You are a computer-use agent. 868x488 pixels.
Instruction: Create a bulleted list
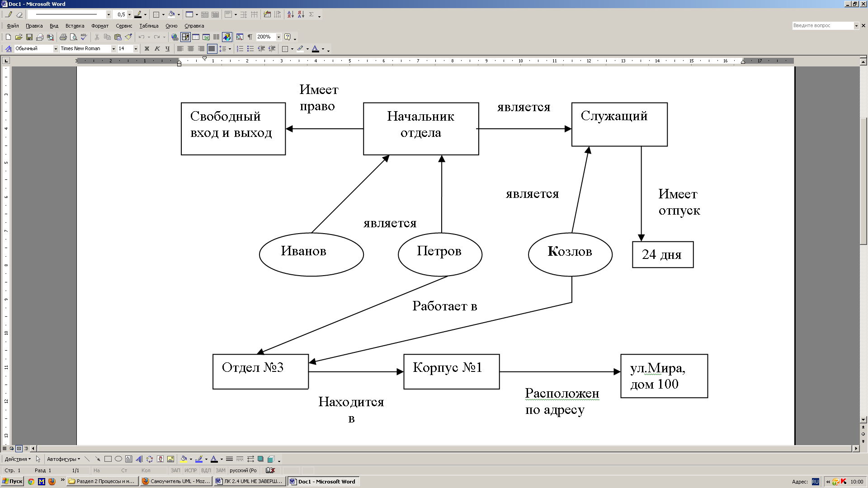[x=250, y=49]
